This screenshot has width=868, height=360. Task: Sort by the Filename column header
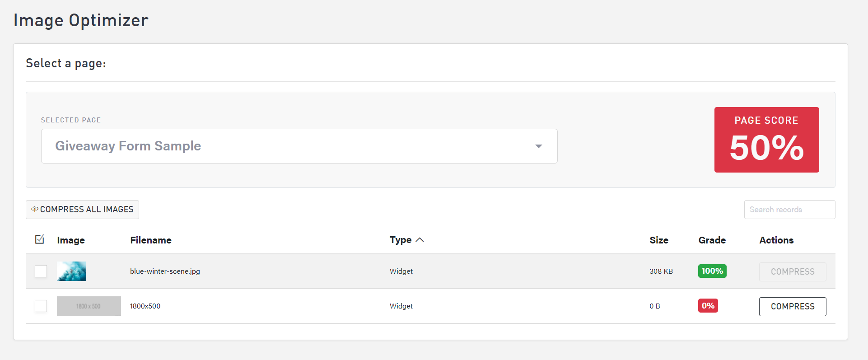coord(151,240)
